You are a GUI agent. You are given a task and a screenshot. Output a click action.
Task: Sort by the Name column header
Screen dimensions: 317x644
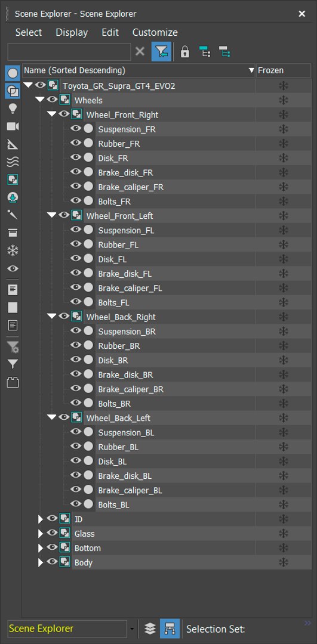tap(139, 70)
